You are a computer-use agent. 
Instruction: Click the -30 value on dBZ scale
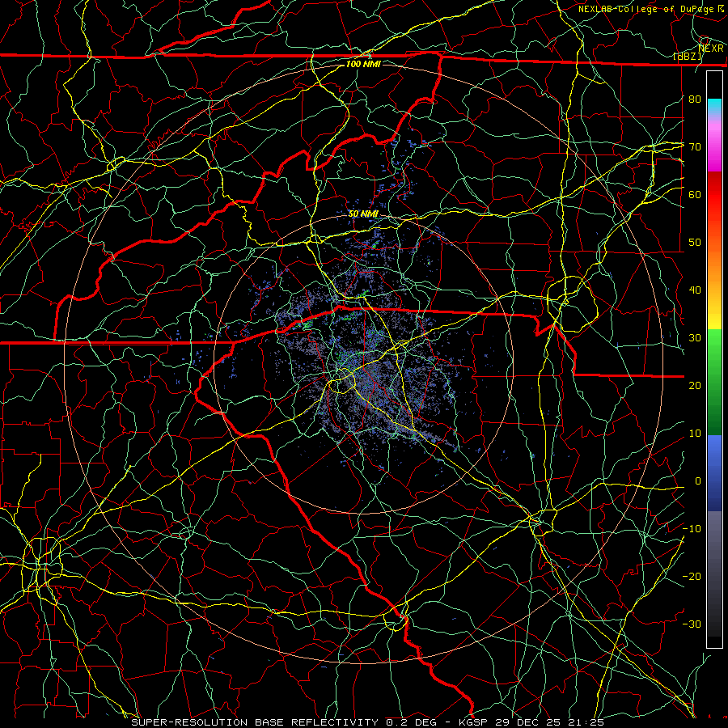click(692, 624)
